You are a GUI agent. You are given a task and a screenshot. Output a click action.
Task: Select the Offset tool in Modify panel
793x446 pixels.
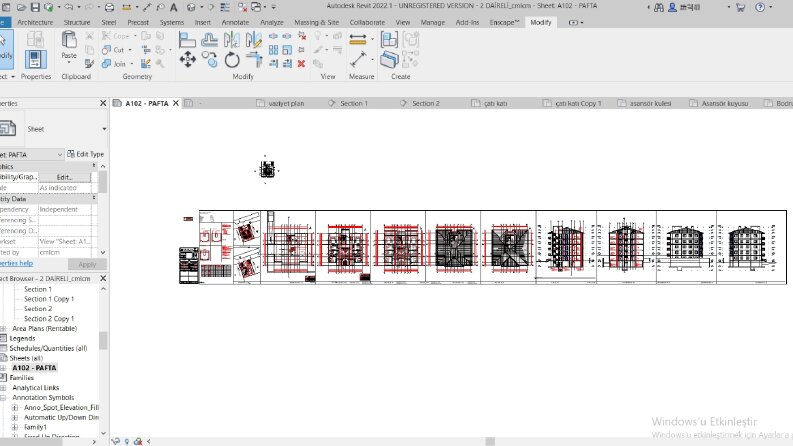209,40
